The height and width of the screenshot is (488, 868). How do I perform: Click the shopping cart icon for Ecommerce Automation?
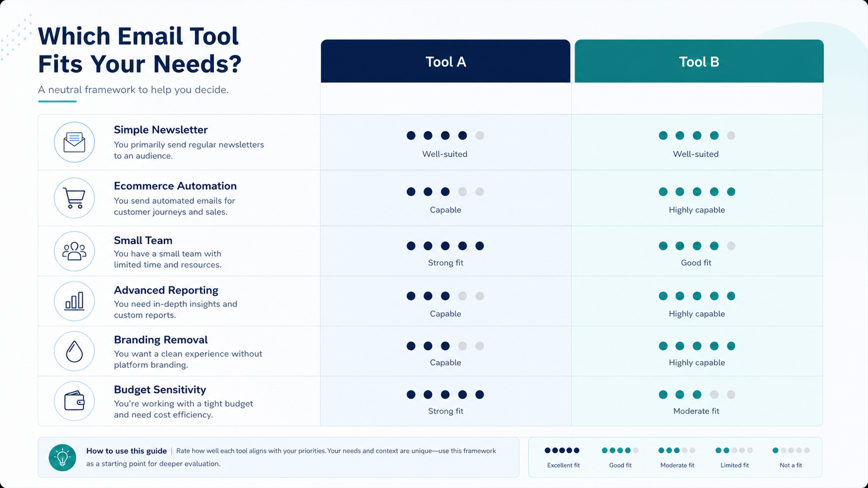coord(74,198)
